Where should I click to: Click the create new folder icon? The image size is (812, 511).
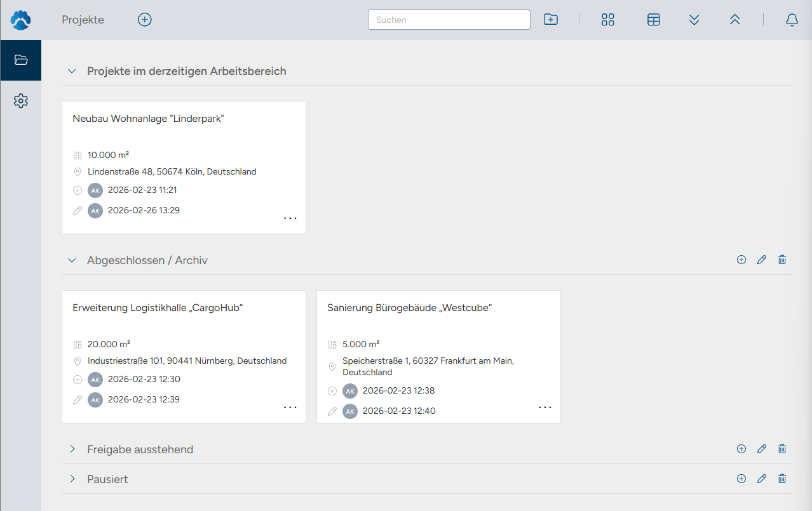551,20
